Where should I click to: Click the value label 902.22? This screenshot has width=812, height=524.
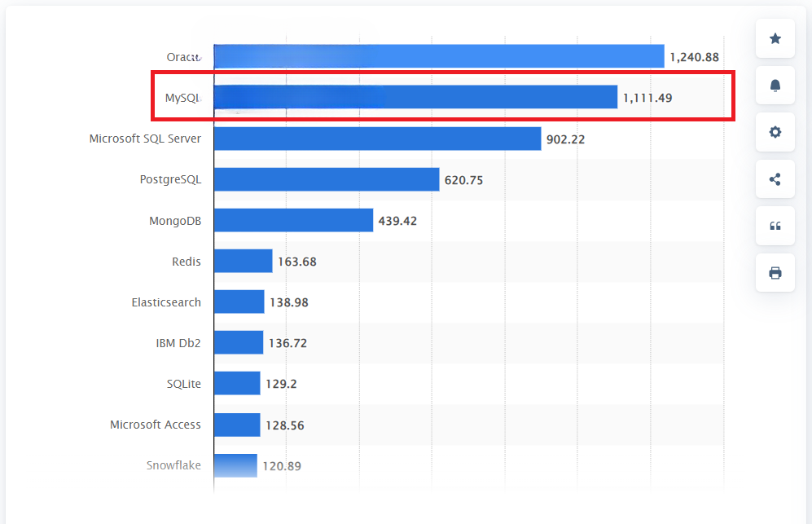coord(565,139)
